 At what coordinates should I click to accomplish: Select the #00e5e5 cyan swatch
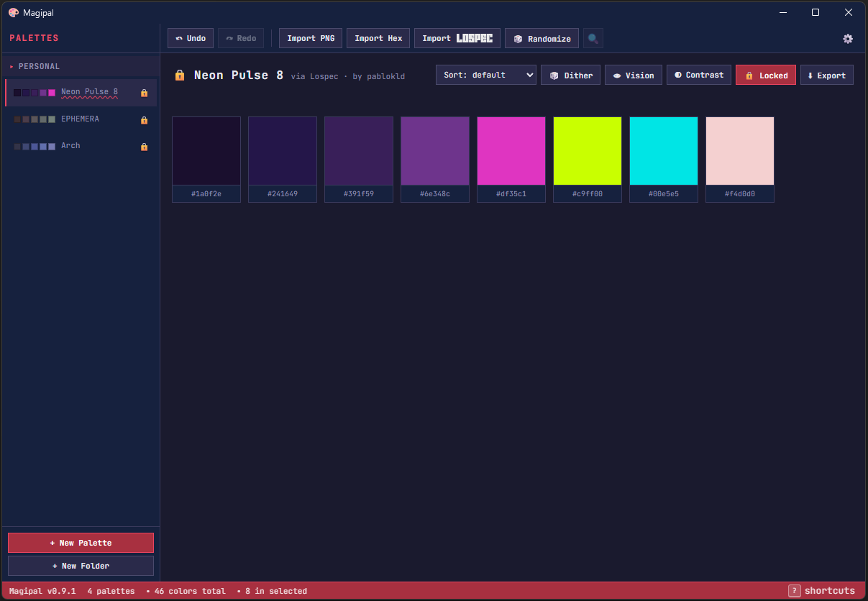[664, 151]
